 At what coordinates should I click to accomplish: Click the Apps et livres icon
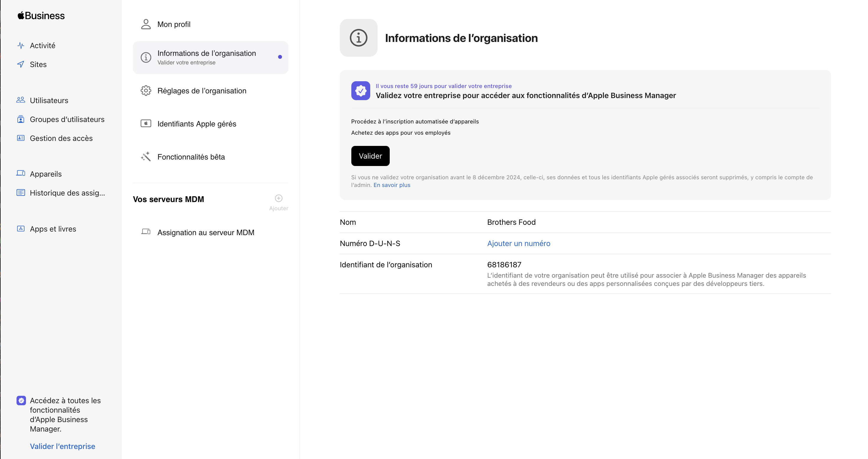click(21, 229)
